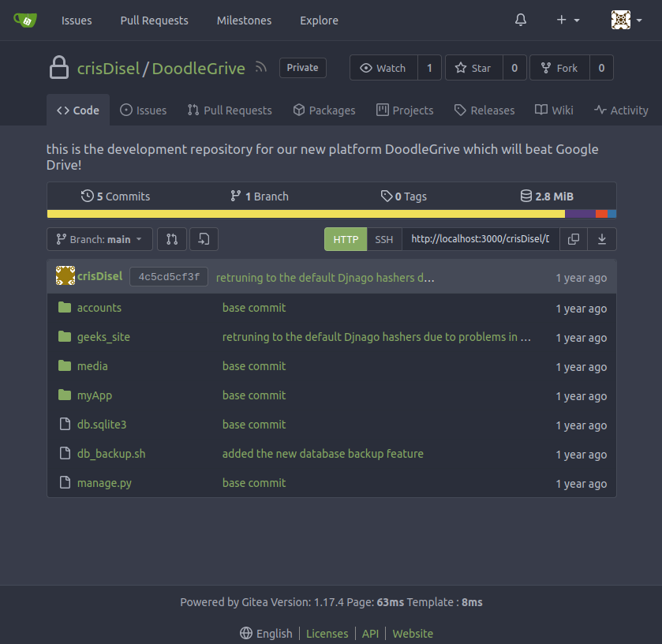Image resolution: width=662 pixels, height=644 pixels.
Task: Click the new pull request icon button
Action: (204, 239)
